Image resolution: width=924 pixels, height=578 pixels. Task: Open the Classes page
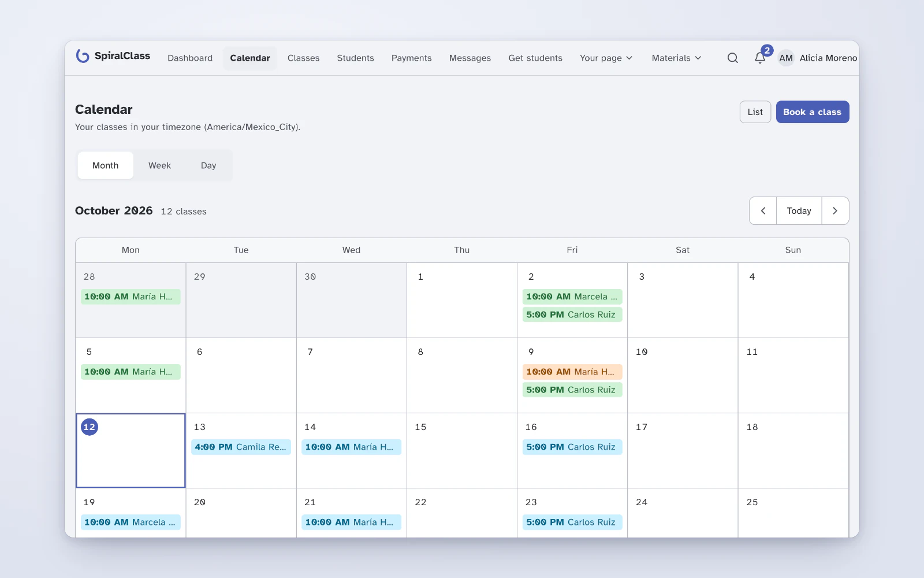(x=303, y=58)
